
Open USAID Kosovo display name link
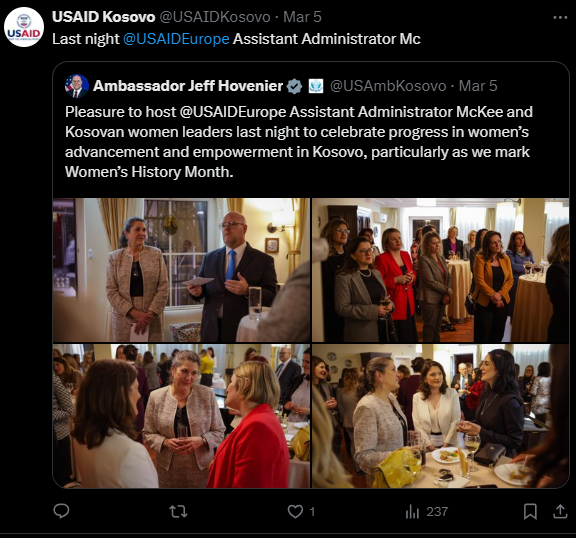[x=104, y=17]
